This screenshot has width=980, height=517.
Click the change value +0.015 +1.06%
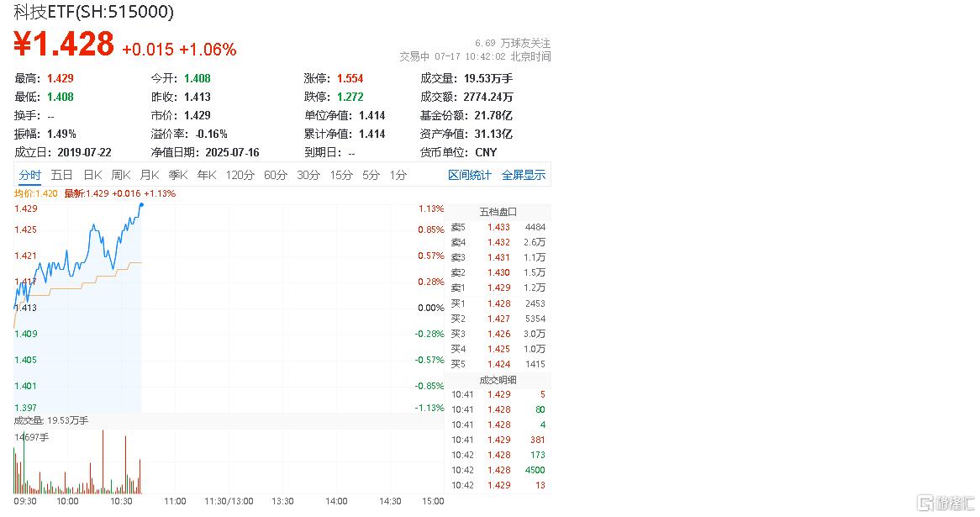pos(179,50)
